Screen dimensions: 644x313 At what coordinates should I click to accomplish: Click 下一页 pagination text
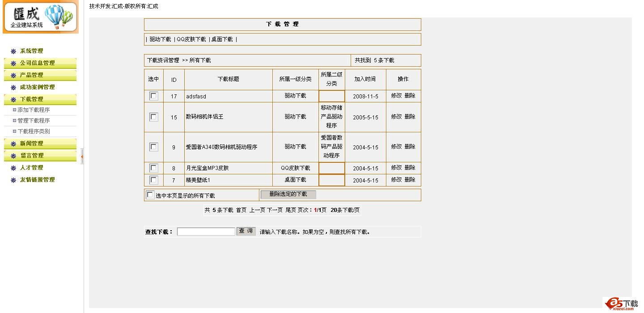click(275, 210)
